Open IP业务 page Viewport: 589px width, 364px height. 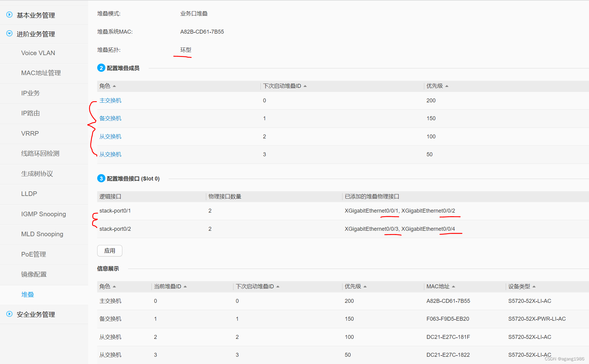30,93
